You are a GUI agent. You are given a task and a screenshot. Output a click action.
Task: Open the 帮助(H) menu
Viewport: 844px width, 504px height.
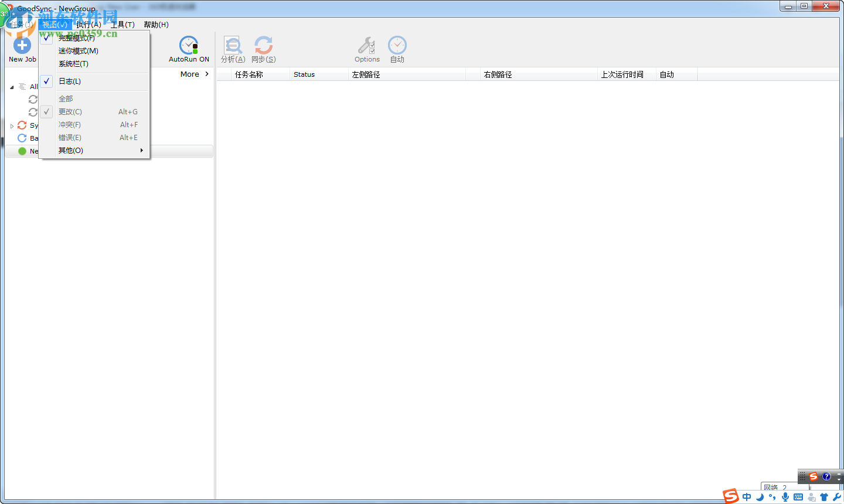click(156, 25)
